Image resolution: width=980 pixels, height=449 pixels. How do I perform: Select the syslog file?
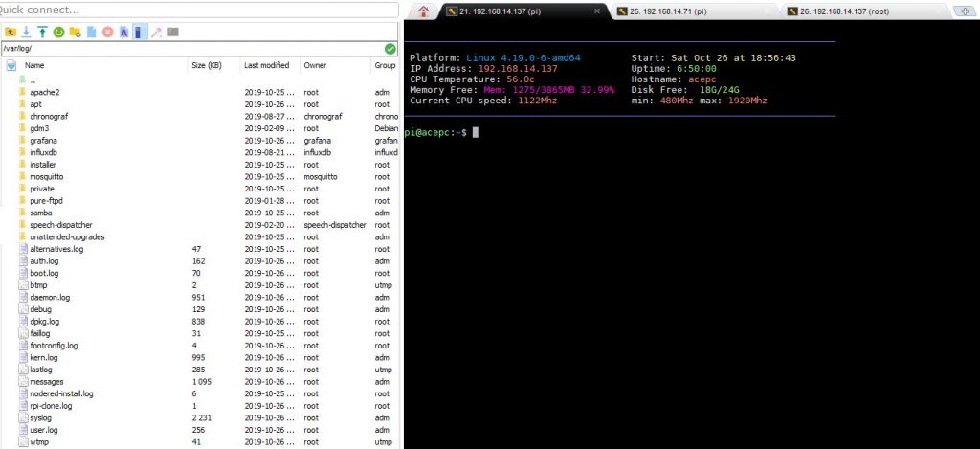pyautogui.click(x=42, y=417)
